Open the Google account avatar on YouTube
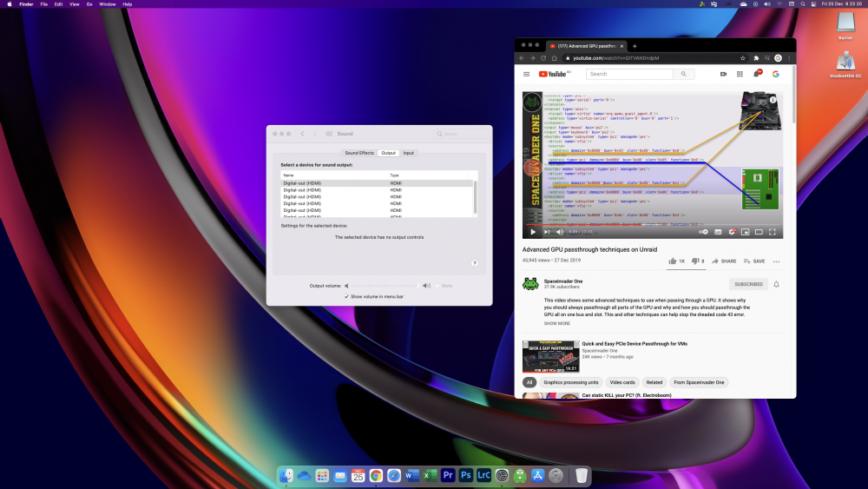Viewport: 868px width, 489px height. pos(775,74)
